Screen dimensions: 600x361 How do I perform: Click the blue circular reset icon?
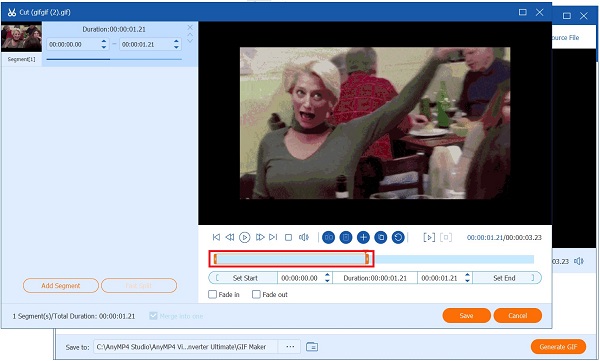pyautogui.click(x=398, y=237)
